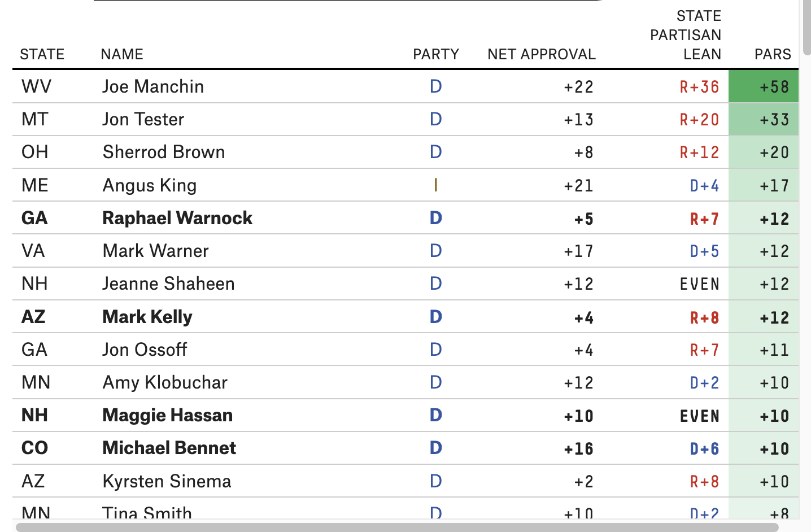This screenshot has width=811, height=532.
Task: Click the dark green +58 PARS cell
Action: pyautogui.click(x=764, y=86)
